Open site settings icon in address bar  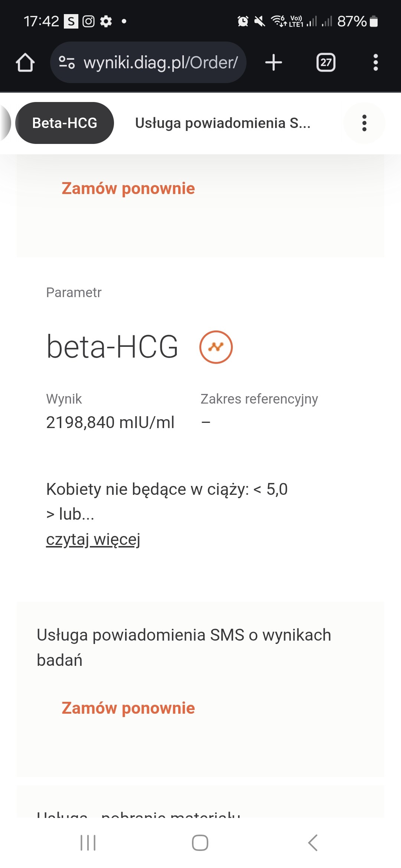[x=67, y=62]
